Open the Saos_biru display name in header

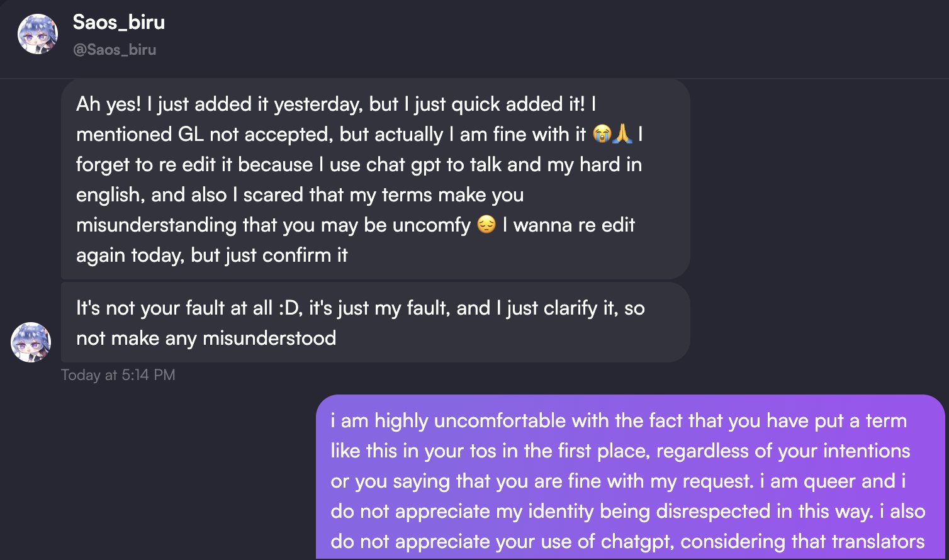pos(119,22)
